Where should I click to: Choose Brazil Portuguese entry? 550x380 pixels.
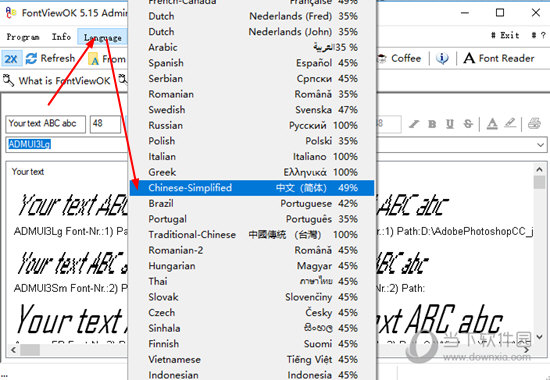tap(252, 203)
